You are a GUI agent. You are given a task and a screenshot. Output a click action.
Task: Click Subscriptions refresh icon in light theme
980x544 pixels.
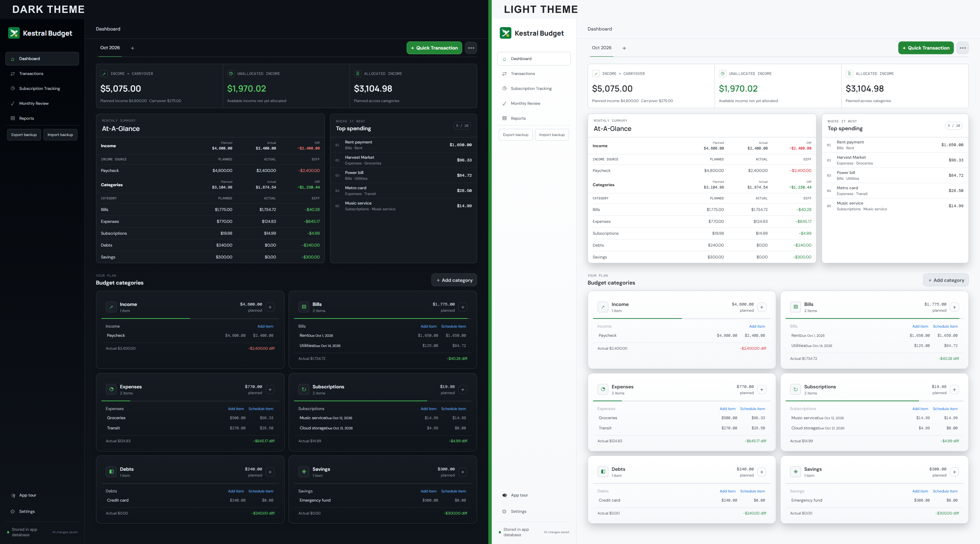(796, 389)
